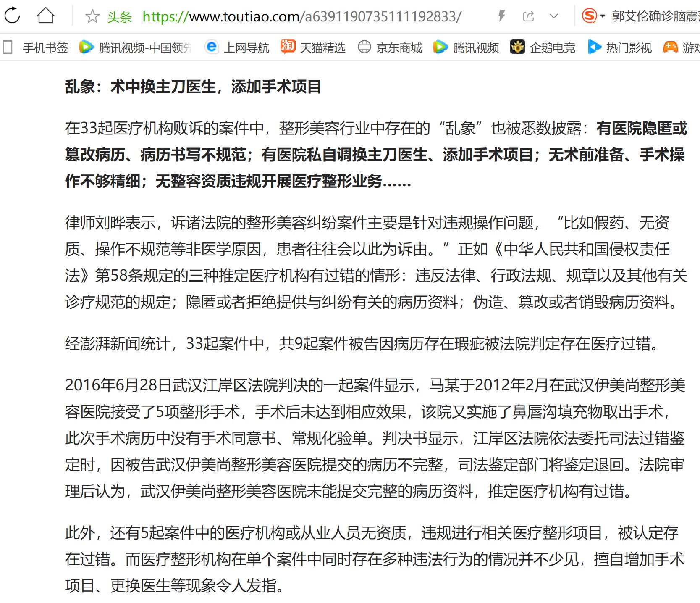The height and width of the screenshot is (603, 700).
Task: Click the Taobao icon beside 天猫精选
Action: tap(288, 47)
